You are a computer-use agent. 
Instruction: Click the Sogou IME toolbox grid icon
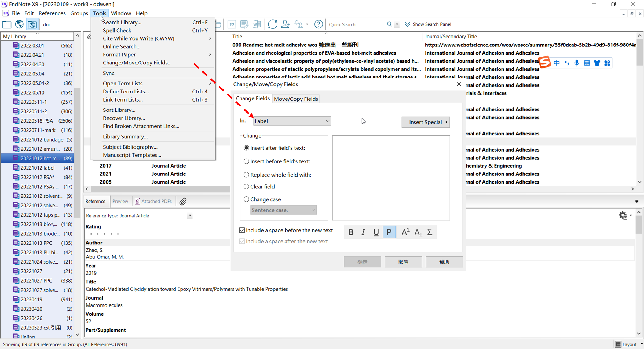tap(607, 63)
